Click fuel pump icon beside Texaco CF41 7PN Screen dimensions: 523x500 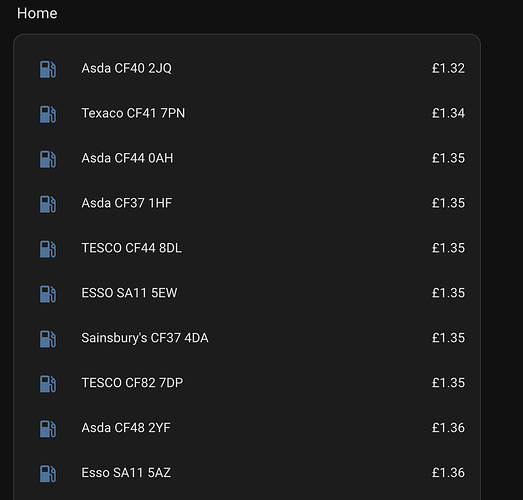coord(48,114)
